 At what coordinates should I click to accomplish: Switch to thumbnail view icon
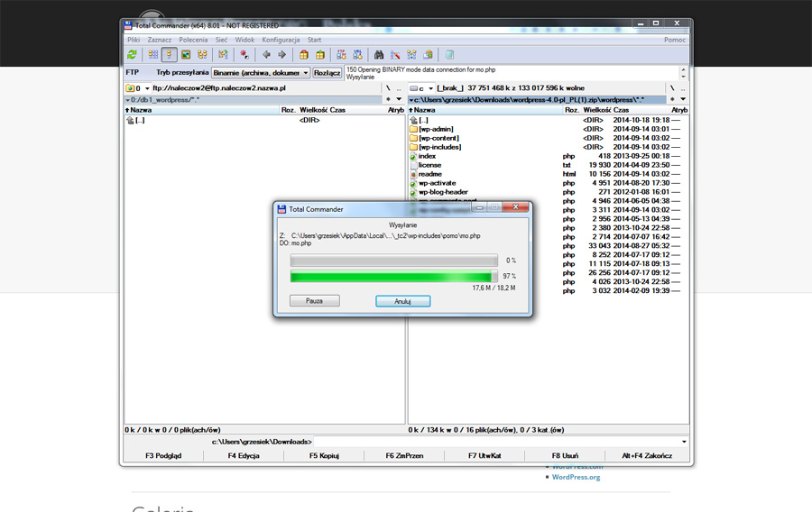click(x=186, y=55)
